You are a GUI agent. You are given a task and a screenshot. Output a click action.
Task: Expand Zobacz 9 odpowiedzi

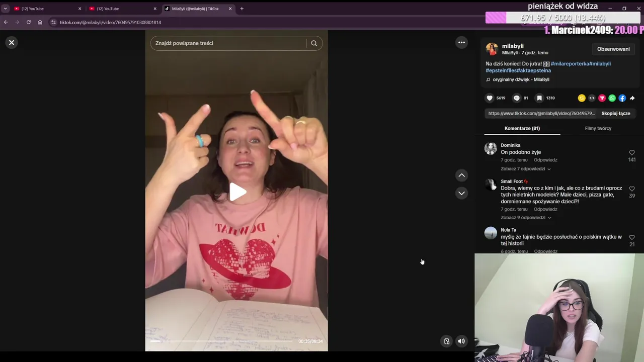[526, 218]
